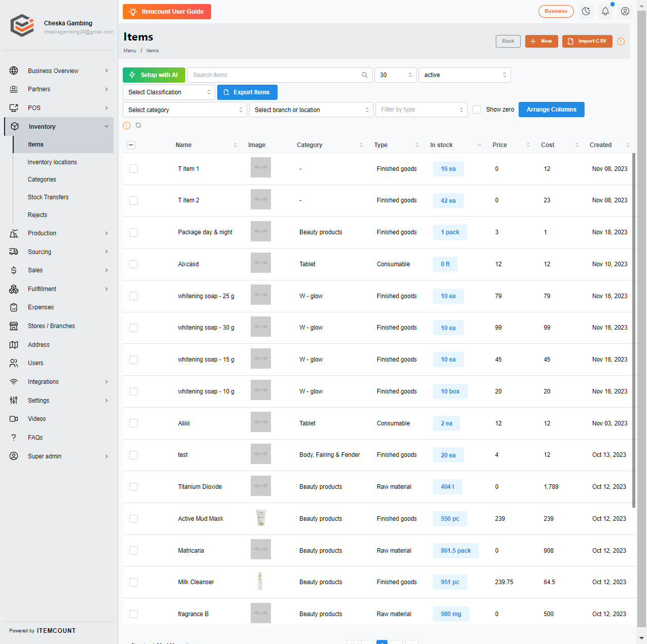Tick checkbox for Package day & night

point(133,232)
